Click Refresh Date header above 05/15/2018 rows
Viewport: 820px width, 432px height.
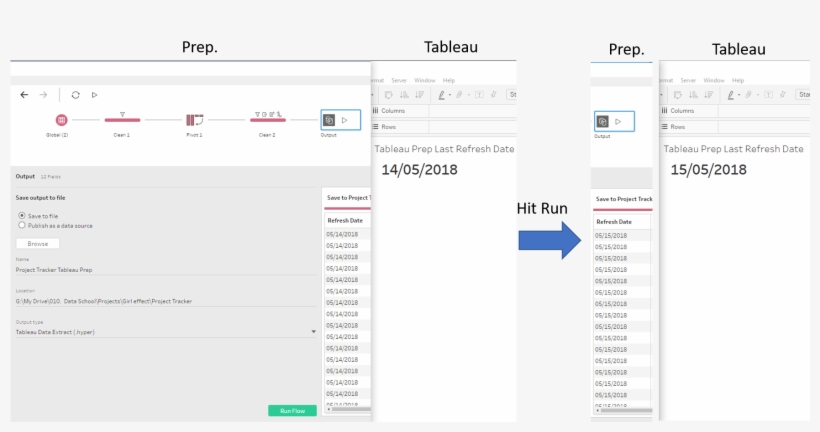(614, 222)
